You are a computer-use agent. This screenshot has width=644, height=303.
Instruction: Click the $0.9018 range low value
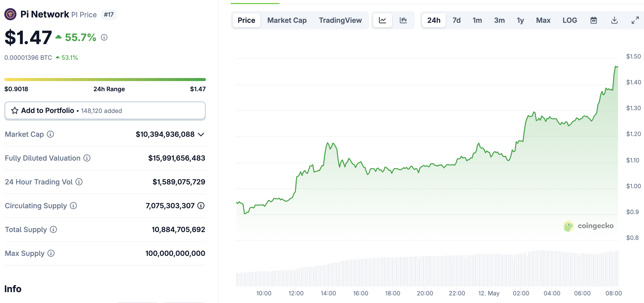16,89
